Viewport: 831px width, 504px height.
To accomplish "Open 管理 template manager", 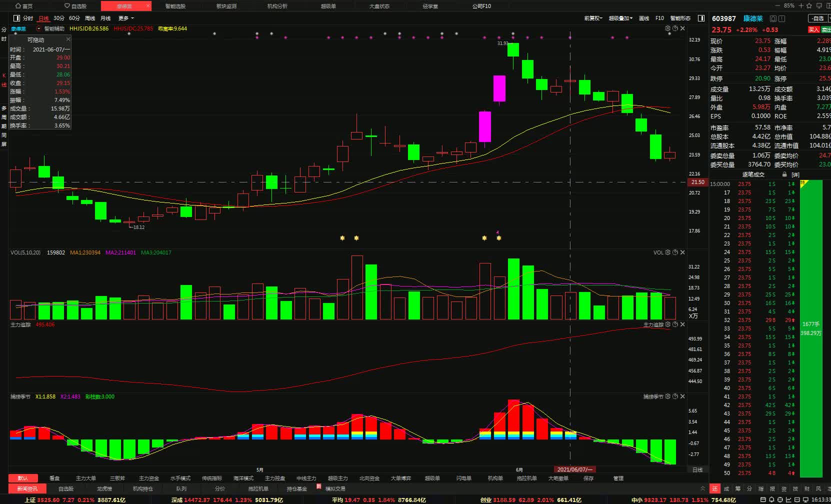I will click(x=618, y=478).
